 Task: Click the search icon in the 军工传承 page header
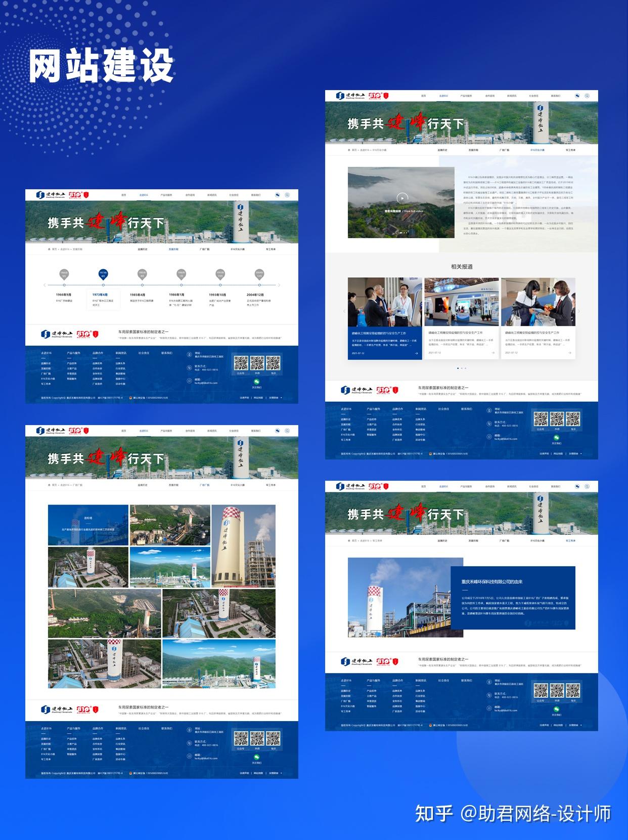tap(587, 486)
